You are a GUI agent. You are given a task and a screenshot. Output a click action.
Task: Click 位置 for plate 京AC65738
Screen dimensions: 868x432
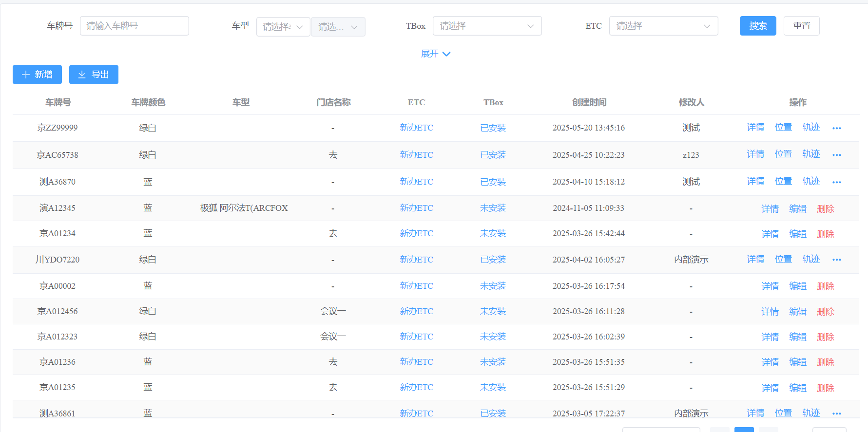click(783, 154)
